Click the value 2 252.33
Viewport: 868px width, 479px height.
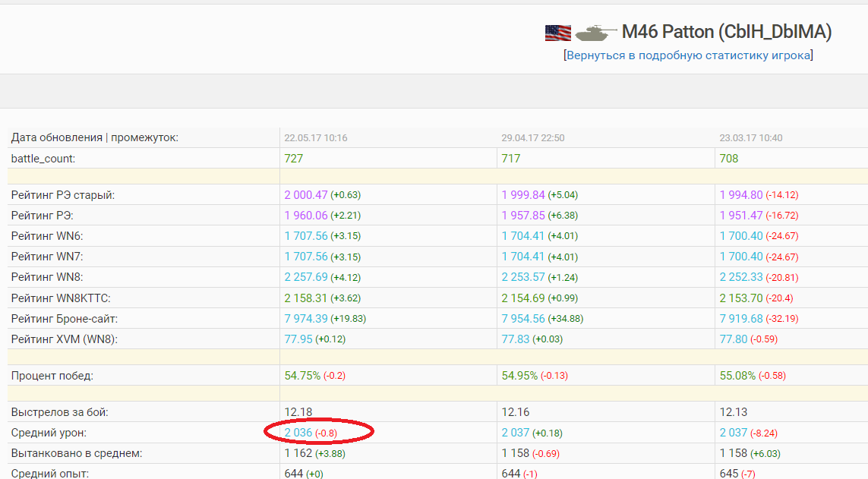pos(741,277)
